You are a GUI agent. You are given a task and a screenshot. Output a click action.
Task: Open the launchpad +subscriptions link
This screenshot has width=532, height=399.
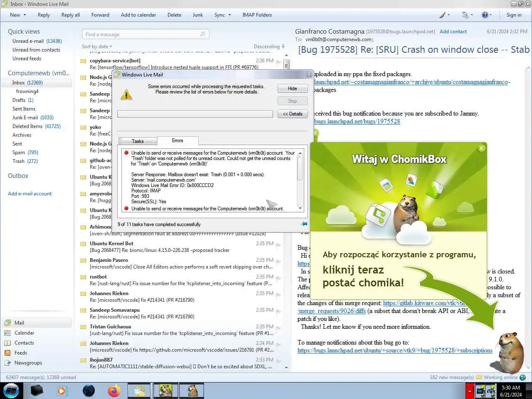click(x=395, y=350)
